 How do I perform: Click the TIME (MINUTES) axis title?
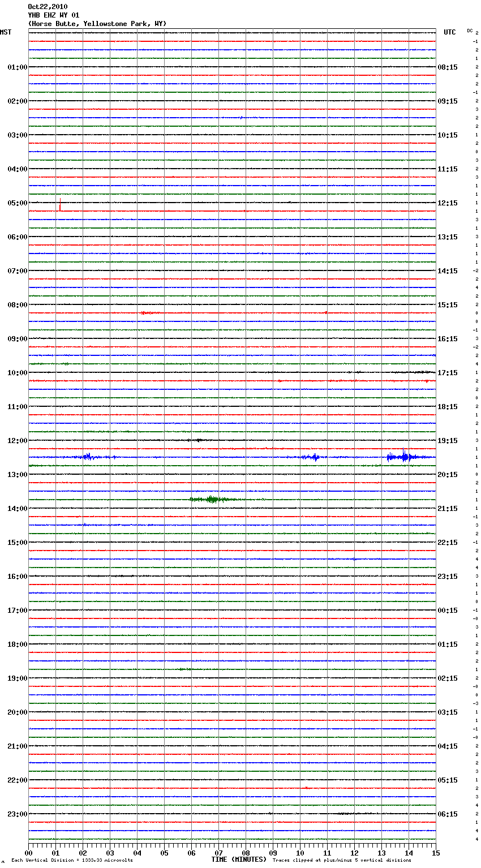pyautogui.click(x=239, y=860)
